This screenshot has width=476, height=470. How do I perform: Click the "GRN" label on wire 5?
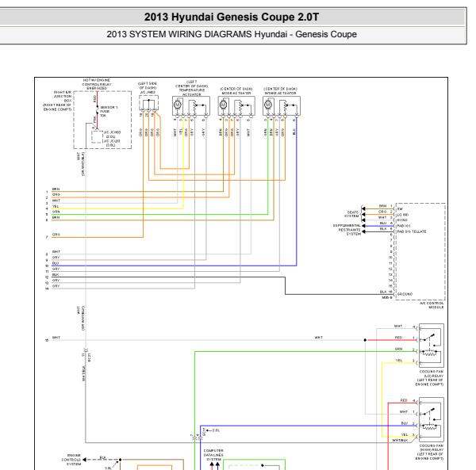tap(56, 212)
